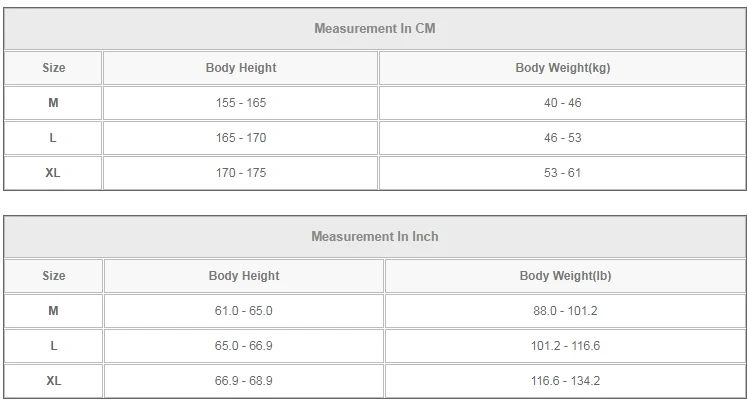Select Body Height header in the Inch table
Viewport: 748px width, 403px height.
[x=244, y=276]
